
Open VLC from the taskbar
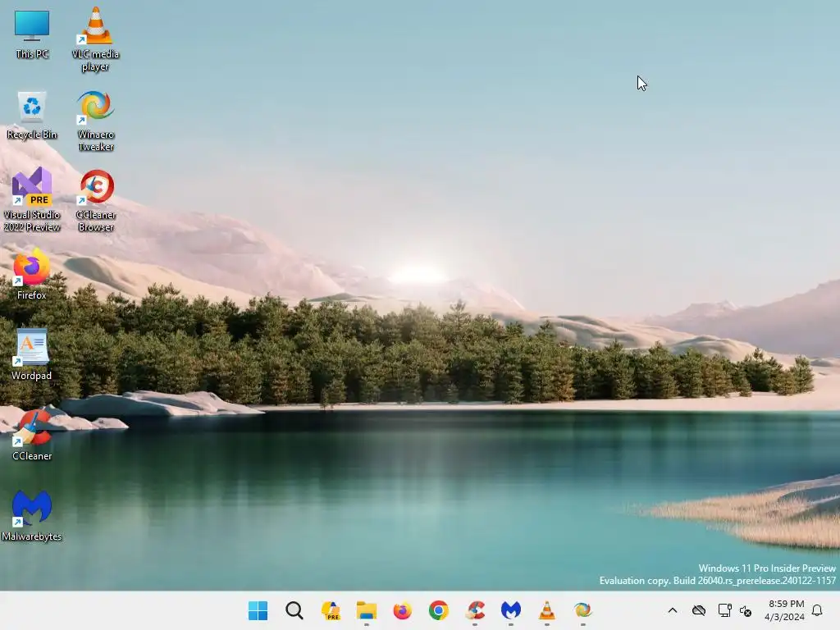[546, 610]
